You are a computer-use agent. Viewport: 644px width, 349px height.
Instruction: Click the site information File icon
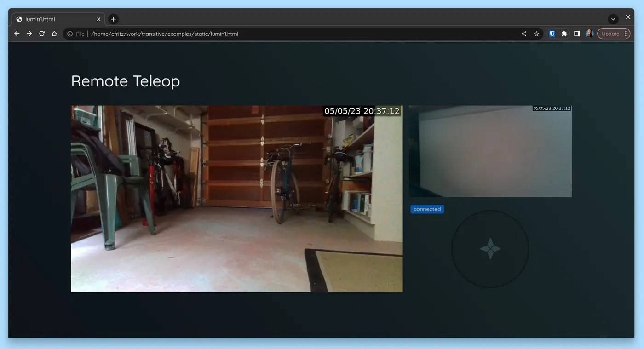(69, 33)
